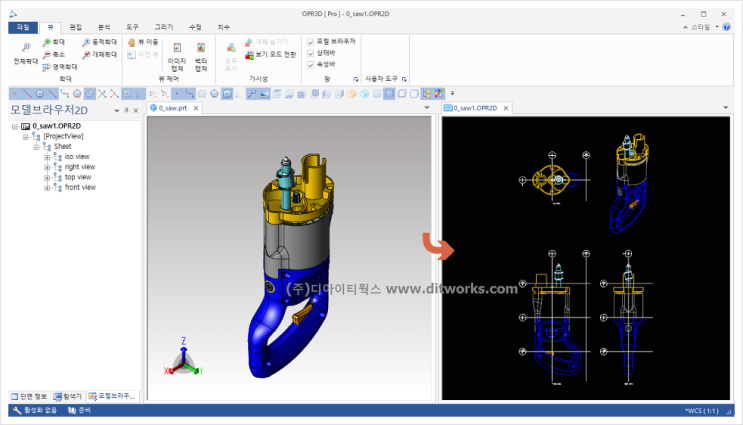Image resolution: width=743 pixels, height=425 pixels.
Task: Open the 2D drawing pane tab list dropdown
Action: point(725,108)
